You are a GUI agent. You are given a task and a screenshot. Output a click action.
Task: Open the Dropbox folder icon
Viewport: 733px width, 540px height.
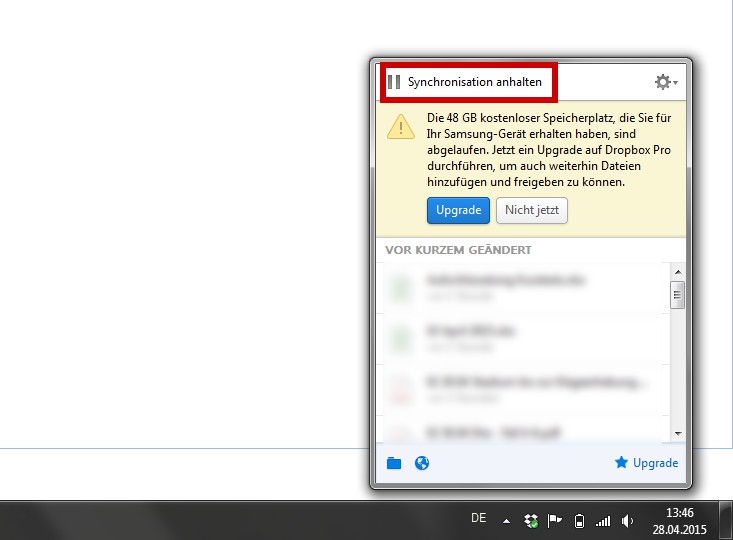tap(394, 463)
